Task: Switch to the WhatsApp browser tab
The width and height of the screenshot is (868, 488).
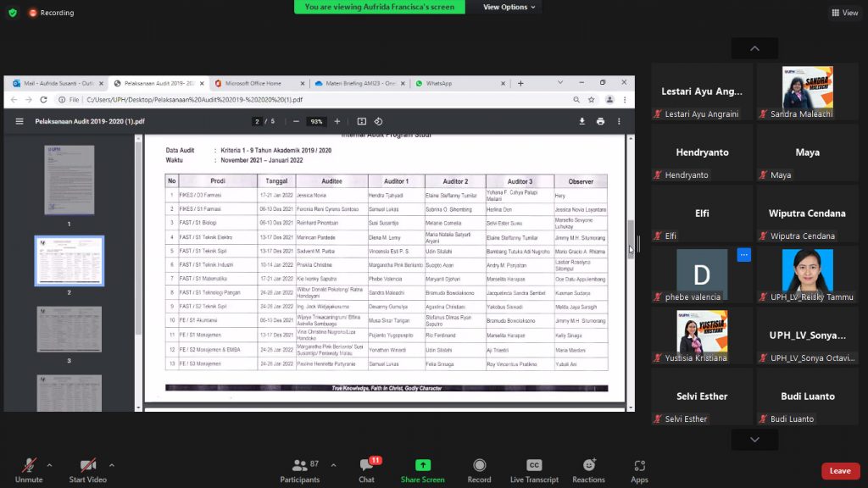Action: (439, 83)
